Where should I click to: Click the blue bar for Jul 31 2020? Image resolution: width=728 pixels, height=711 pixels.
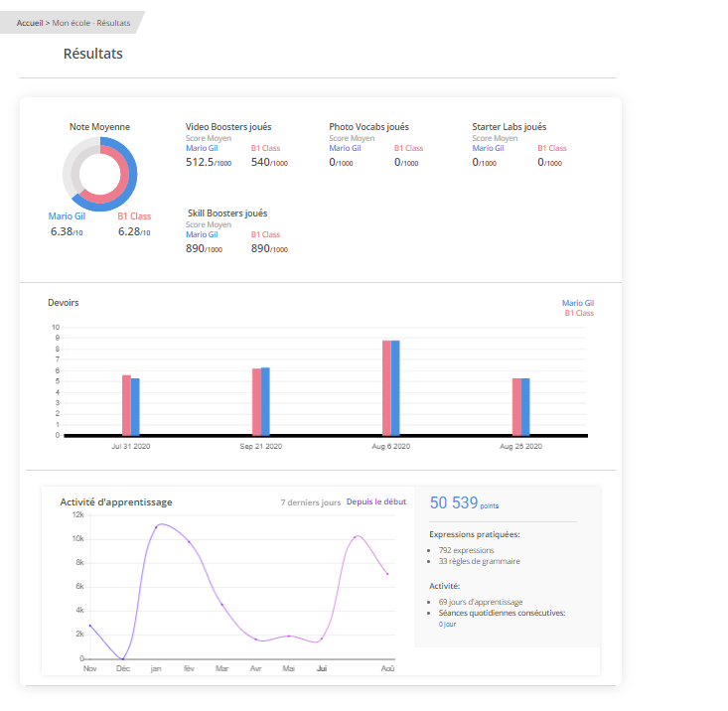[135, 407]
